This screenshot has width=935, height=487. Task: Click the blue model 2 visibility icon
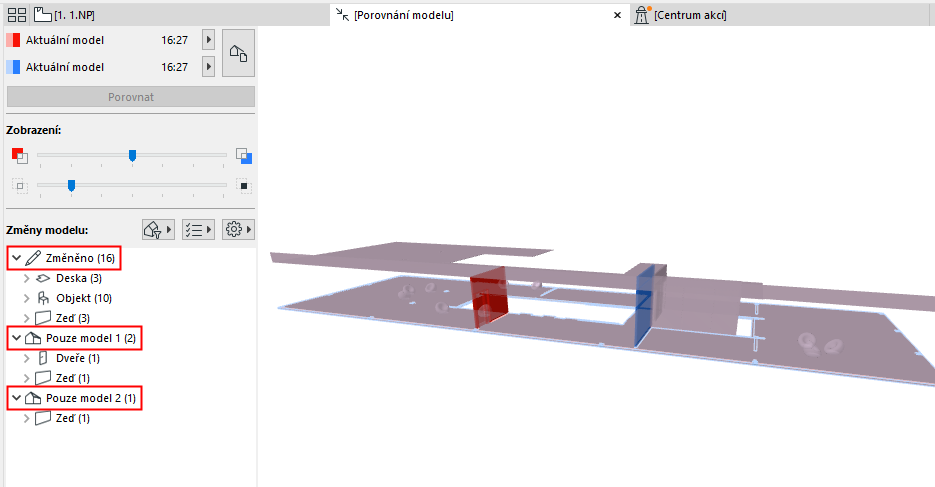pyautogui.click(x=244, y=156)
